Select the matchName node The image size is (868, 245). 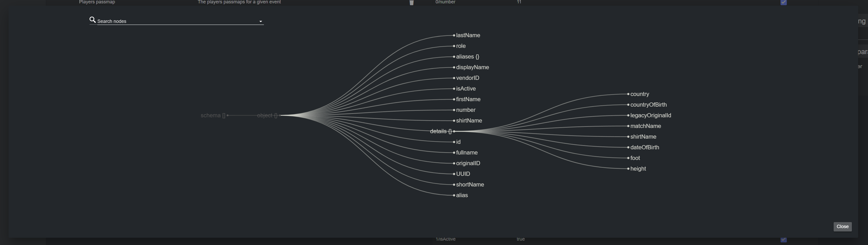coord(645,126)
